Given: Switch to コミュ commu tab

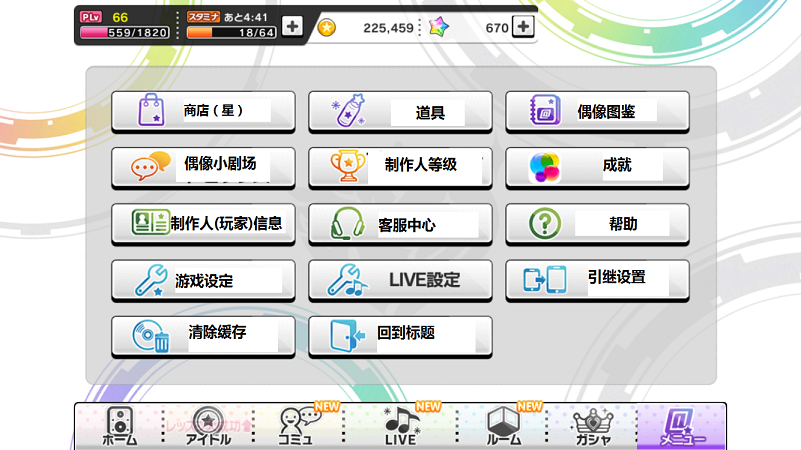Looking at the screenshot, I should pos(298,426).
